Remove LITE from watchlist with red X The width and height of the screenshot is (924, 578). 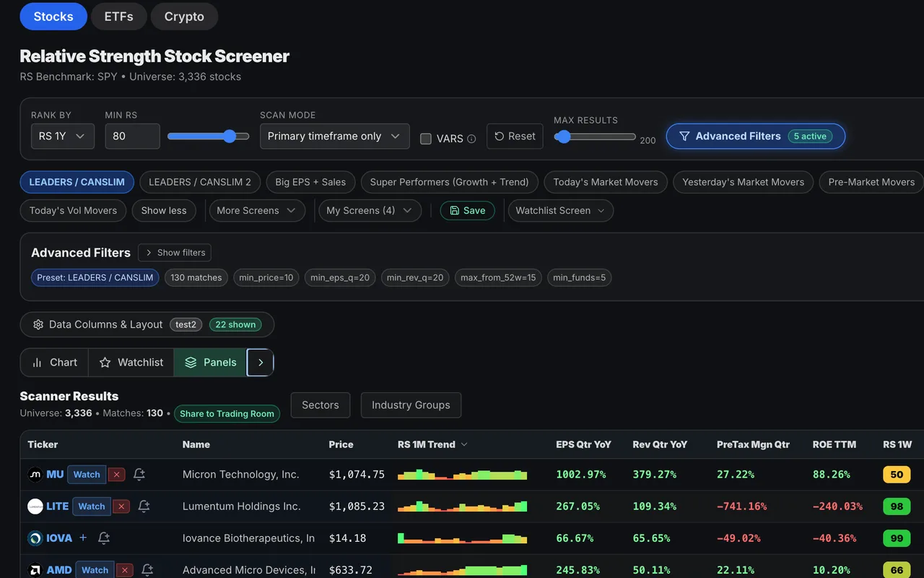click(x=121, y=506)
